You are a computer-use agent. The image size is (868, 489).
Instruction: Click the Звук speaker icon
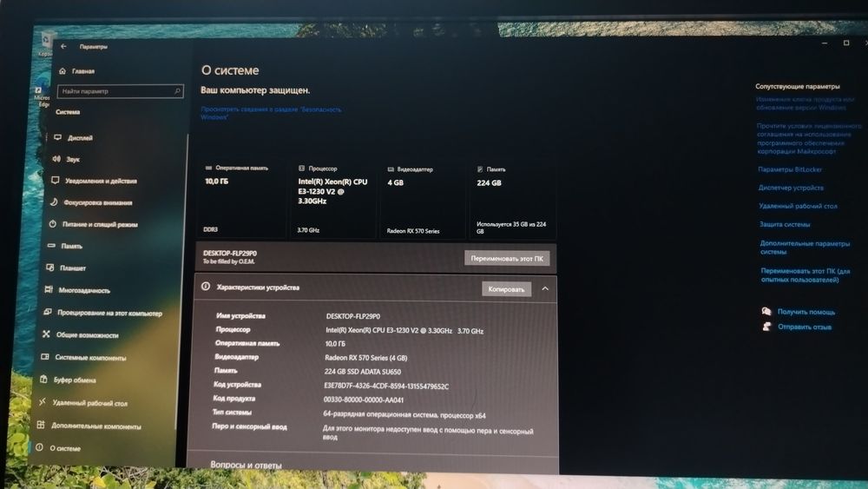click(56, 158)
